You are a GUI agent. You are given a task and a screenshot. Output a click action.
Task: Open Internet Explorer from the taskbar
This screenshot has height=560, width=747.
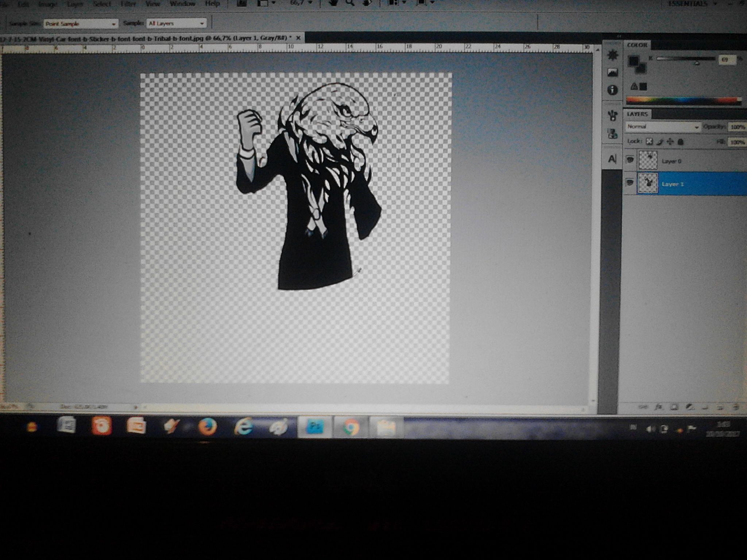coord(243,427)
